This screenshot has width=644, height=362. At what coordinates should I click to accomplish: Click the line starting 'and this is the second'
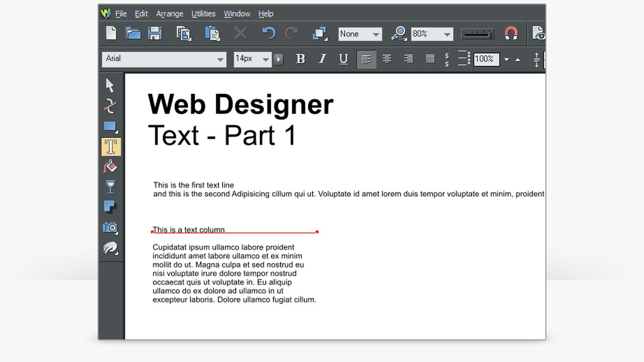[x=349, y=194]
